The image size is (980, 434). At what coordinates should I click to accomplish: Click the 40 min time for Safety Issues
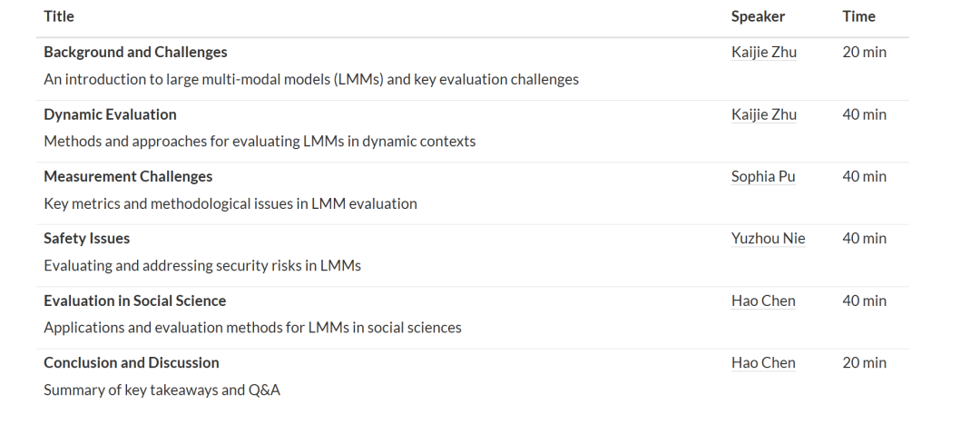point(865,238)
